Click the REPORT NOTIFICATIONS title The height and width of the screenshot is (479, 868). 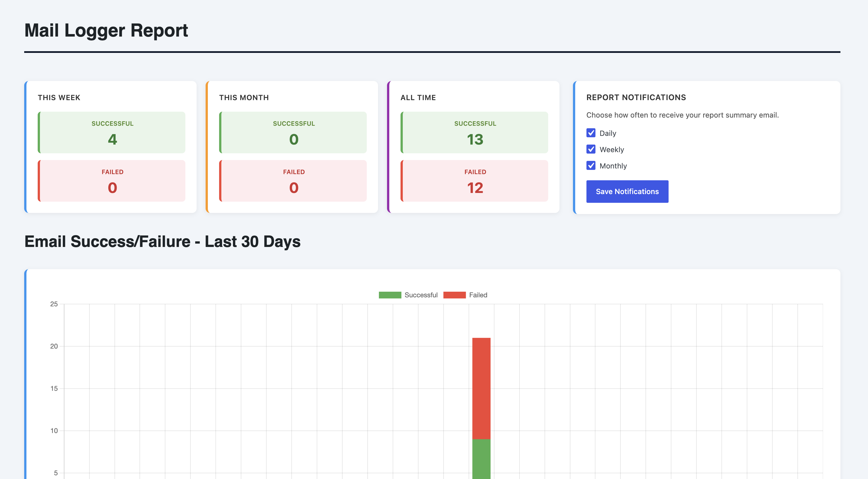[x=636, y=97]
